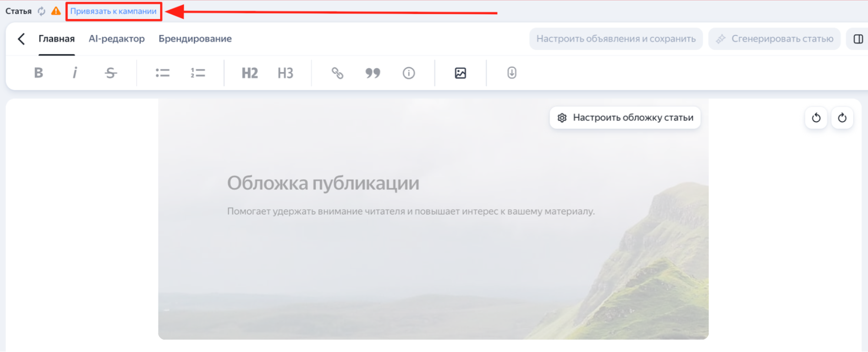Click the orange warning triangle icon
The image size is (868, 352).
56,11
